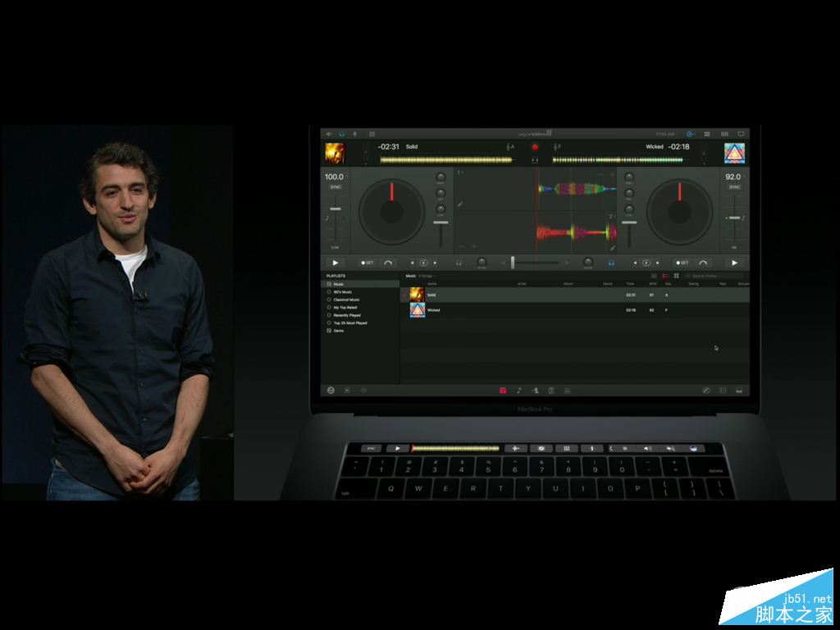Viewport: 840px width, 630px height.
Task: Switch to plain list view icon
Action: point(654,276)
